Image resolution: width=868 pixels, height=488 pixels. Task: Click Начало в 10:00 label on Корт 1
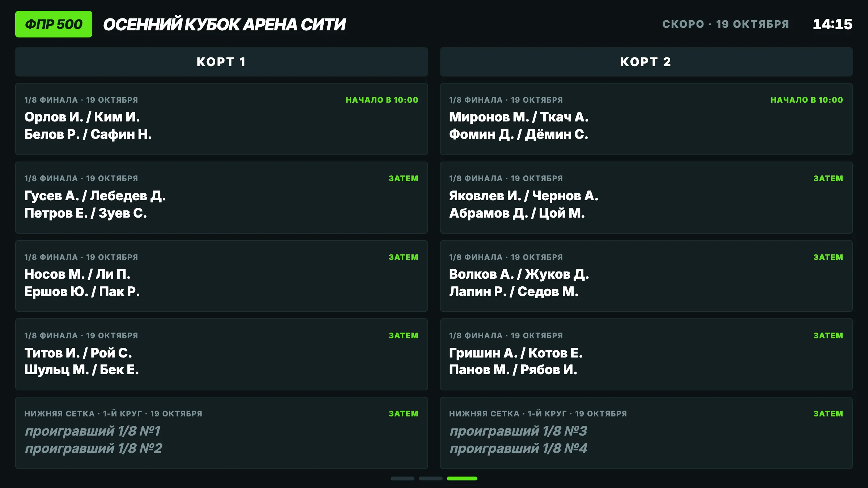pyautogui.click(x=382, y=100)
